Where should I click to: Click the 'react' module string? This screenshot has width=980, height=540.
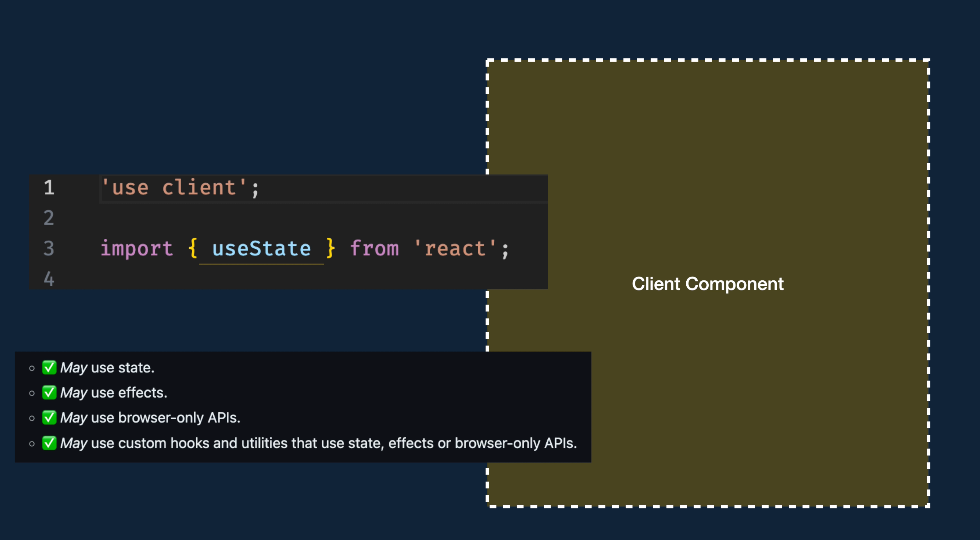pyautogui.click(x=455, y=249)
